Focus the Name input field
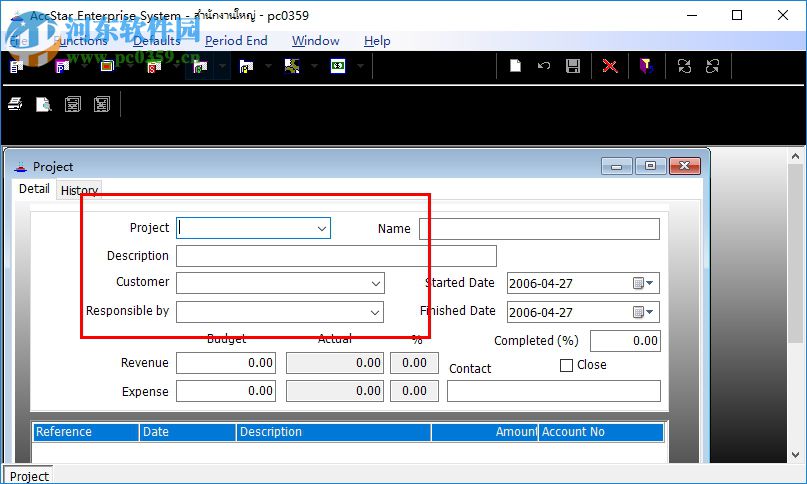The width and height of the screenshot is (807, 484). [539, 229]
